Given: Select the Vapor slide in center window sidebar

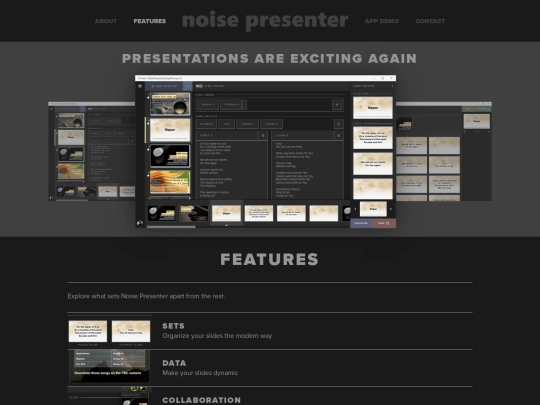Looking at the screenshot, I should pyautogui.click(x=170, y=130).
